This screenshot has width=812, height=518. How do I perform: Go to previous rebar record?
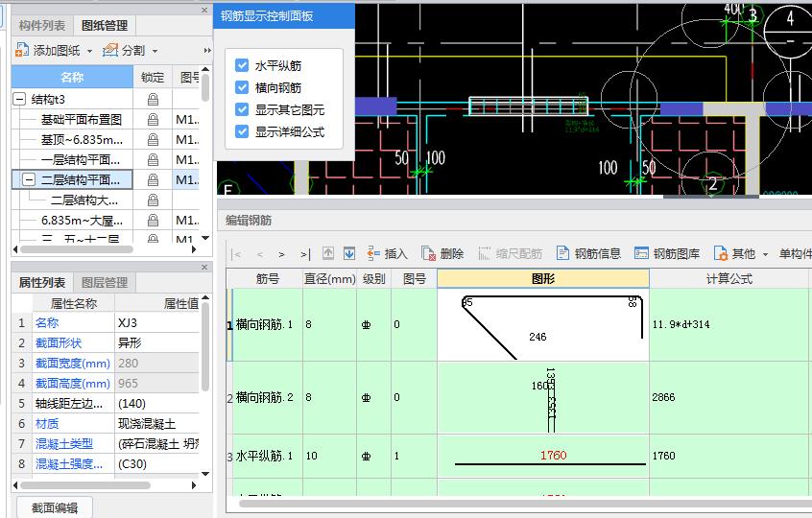point(259,254)
